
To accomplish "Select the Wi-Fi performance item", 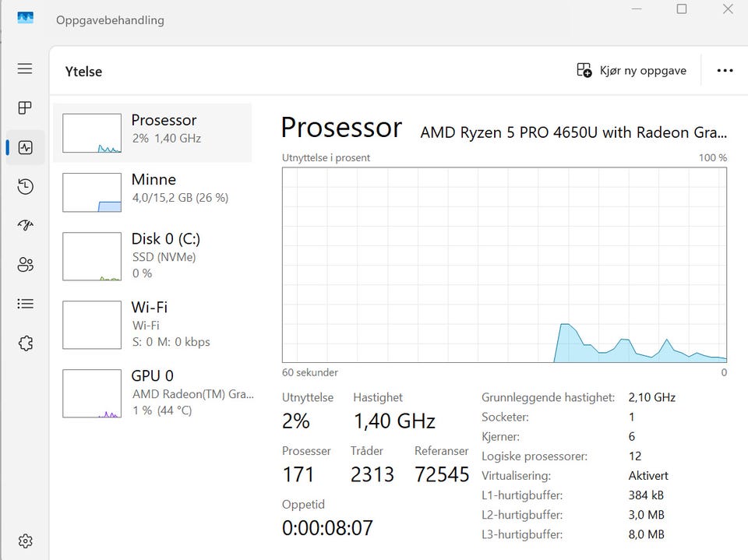I will coord(153,325).
